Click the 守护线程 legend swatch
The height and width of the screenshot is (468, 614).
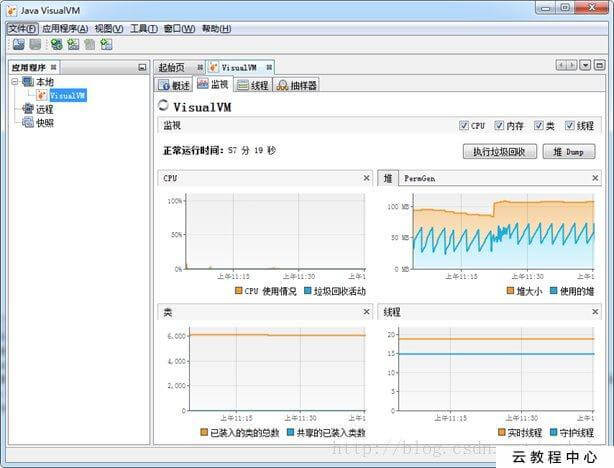[x=554, y=432]
